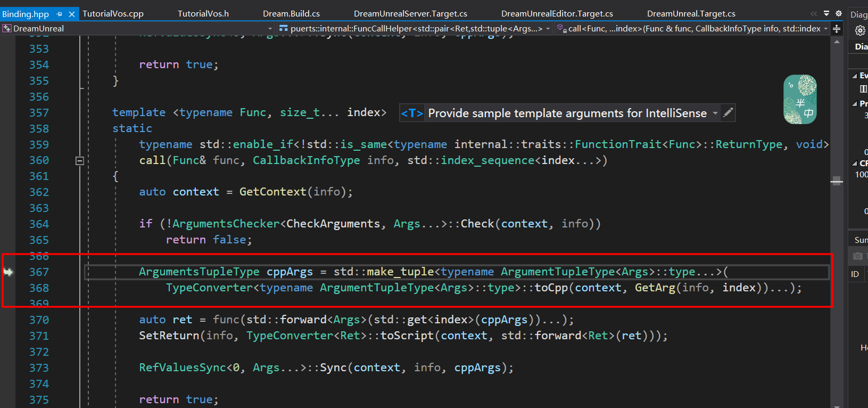Click the editor split window handle

tap(837, 29)
